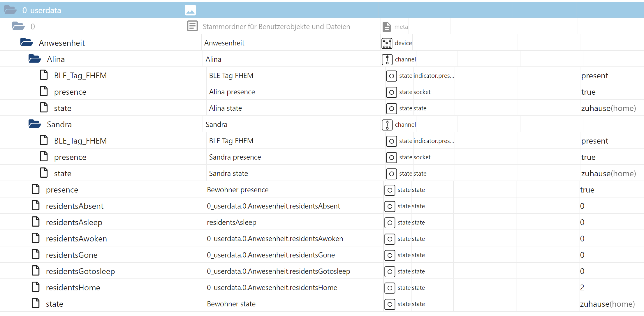This screenshot has height=316, width=644.
Task: Click the channel icon in Alina row
Action: click(x=387, y=59)
